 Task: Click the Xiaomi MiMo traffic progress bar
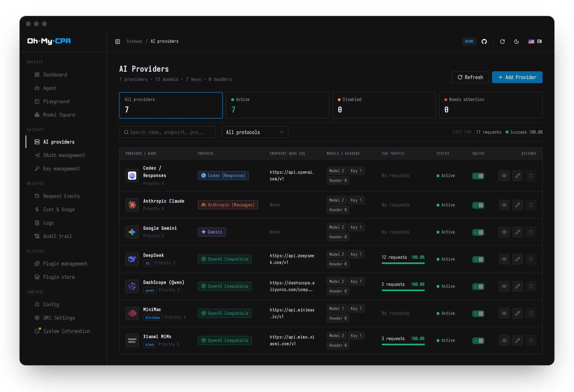(403, 345)
